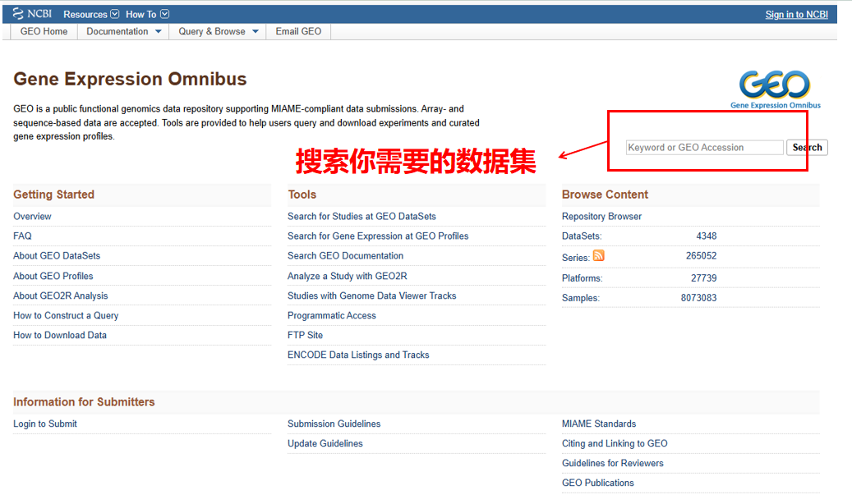The image size is (852, 504).
Task: Open the FTP Site link
Action: pyautogui.click(x=305, y=335)
